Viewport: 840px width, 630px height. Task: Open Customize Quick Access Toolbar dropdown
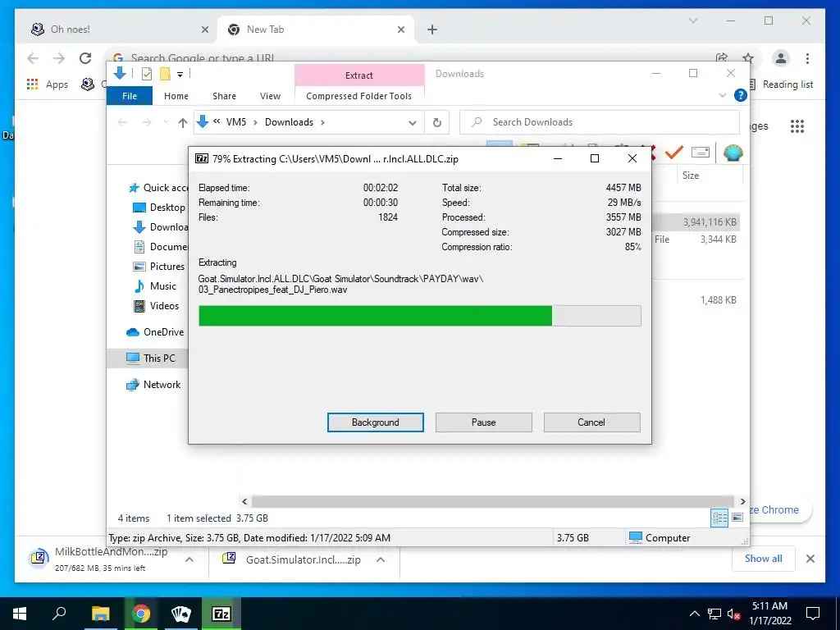[x=180, y=75]
